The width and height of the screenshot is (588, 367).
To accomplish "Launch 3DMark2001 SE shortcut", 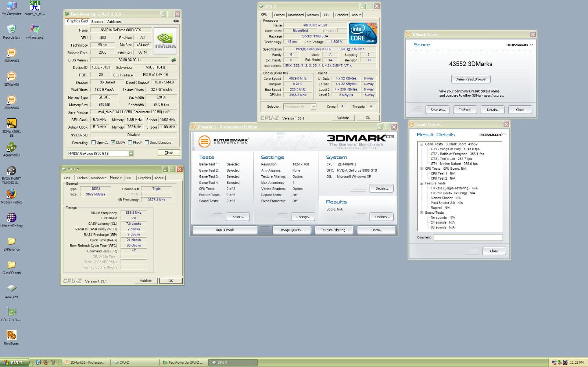I will pyautogui.click(x=11, y=127).
